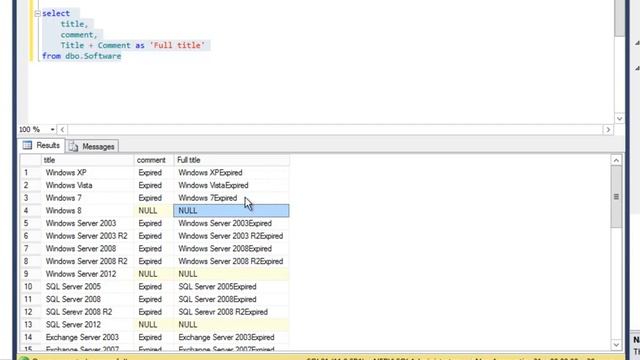Click 'dbo.Software' in the query editor

coord(93,56)
